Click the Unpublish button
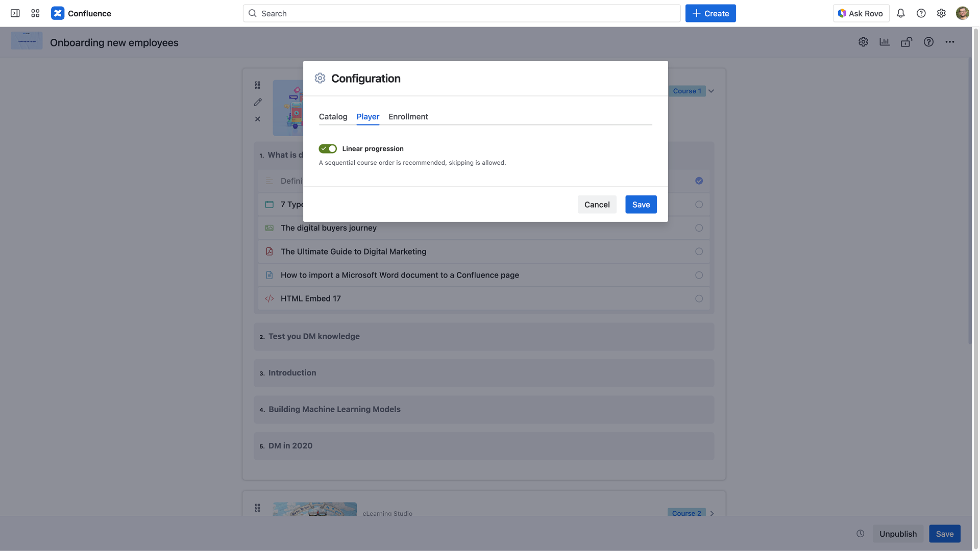The width and height of the screenshot is (980, 551). coord(898,534)
